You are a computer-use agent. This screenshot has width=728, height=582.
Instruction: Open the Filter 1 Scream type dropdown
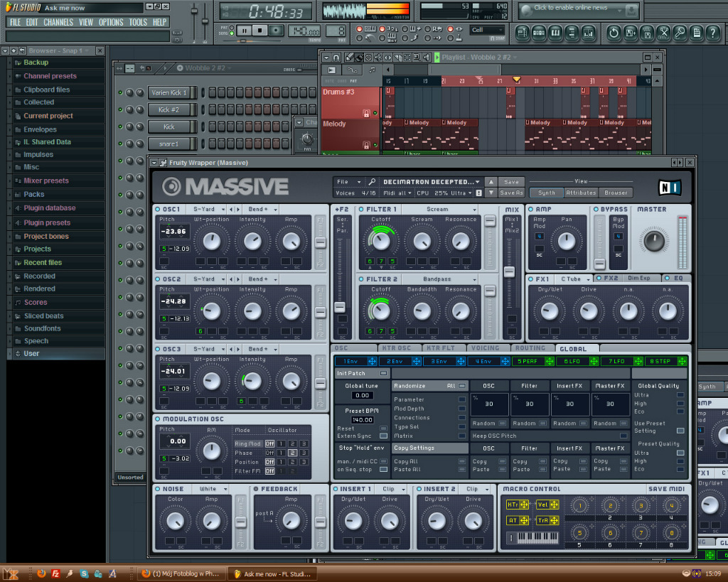439,210
